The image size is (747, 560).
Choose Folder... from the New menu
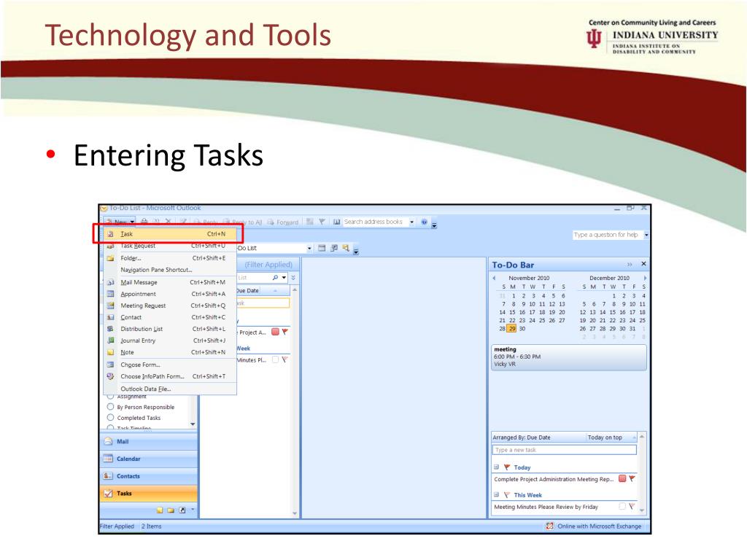[171, 258]
